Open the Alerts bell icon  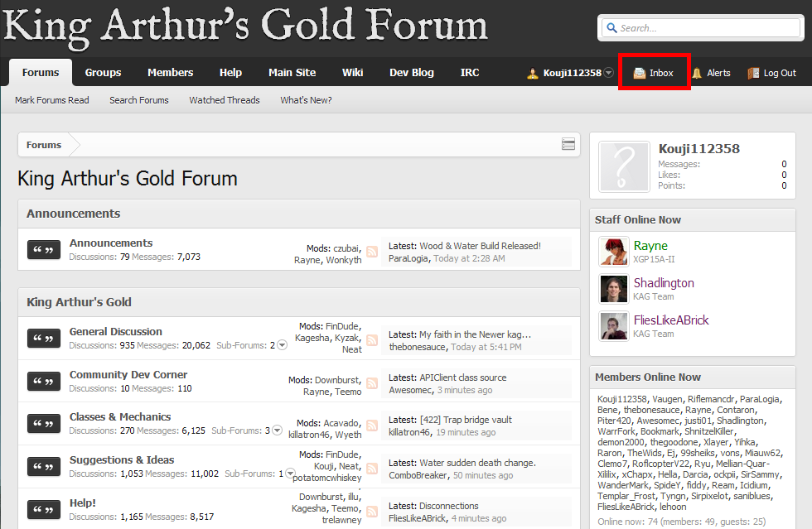(697, 73)
